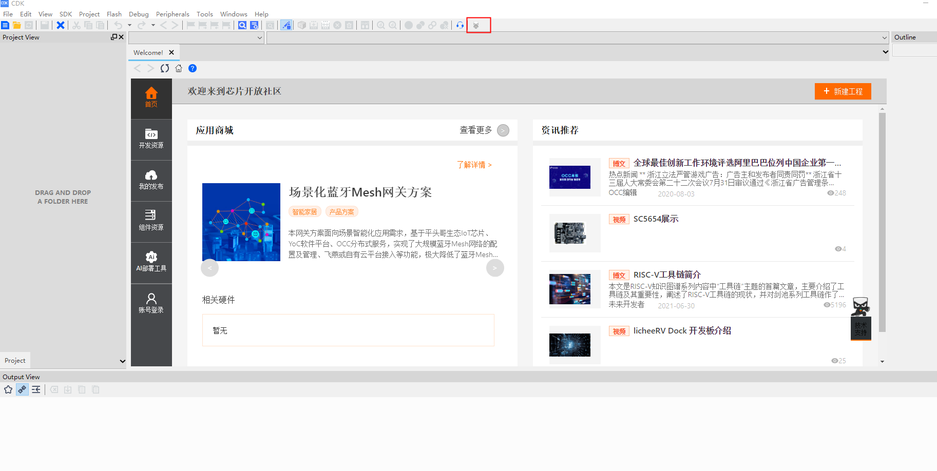Open the File menu
The width and height of the screenshot is (937, 471).
point(8,14)
